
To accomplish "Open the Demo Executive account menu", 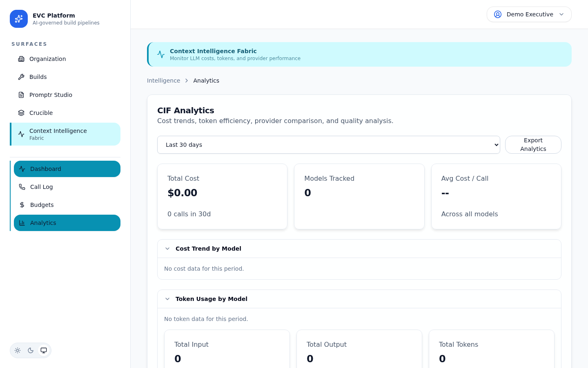I will (x=529, y=14).
